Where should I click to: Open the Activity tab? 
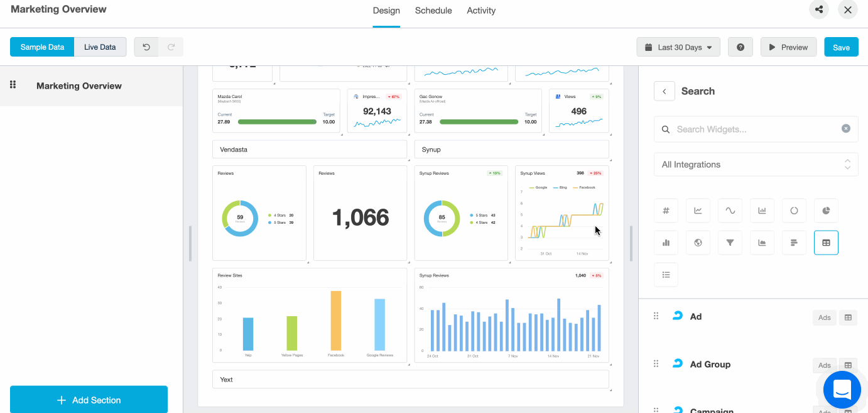click(x=480, y=10)
